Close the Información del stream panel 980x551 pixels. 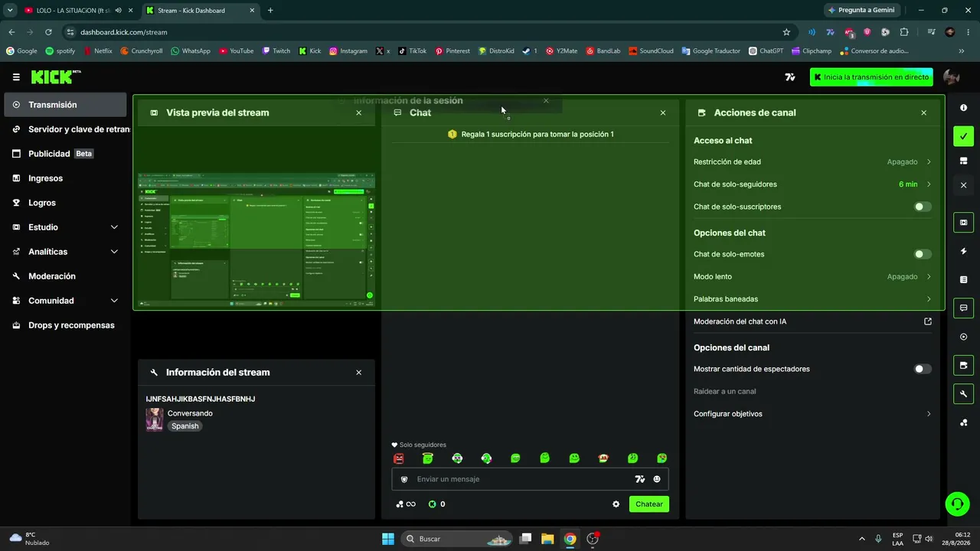(x=358, y=373)
